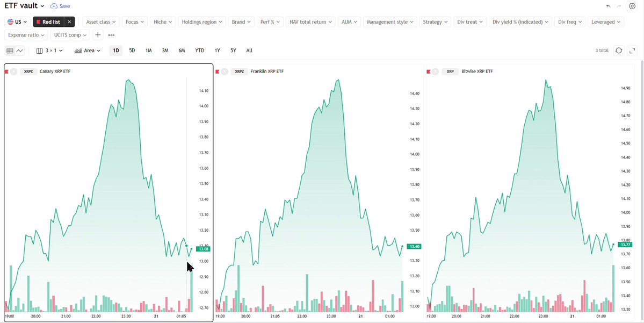Redo the screener change
Screen dimensions: 644x323
619,6
